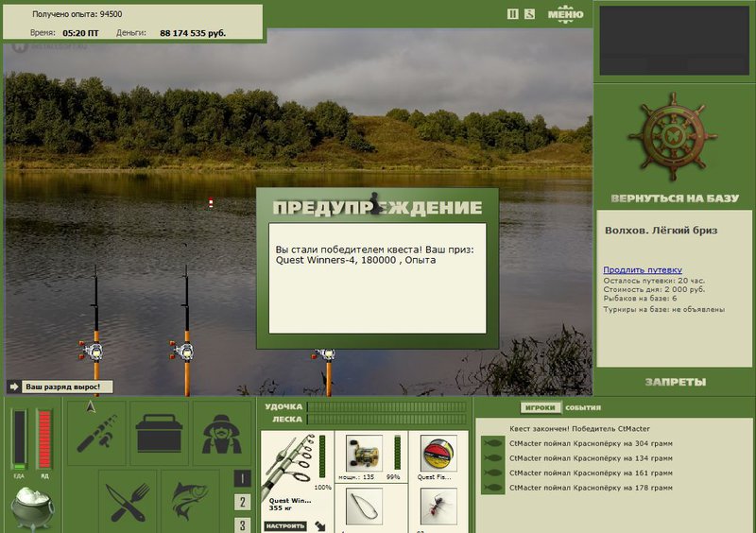Click 'Рыбаков на базе: 6' line

pos(640,299)
